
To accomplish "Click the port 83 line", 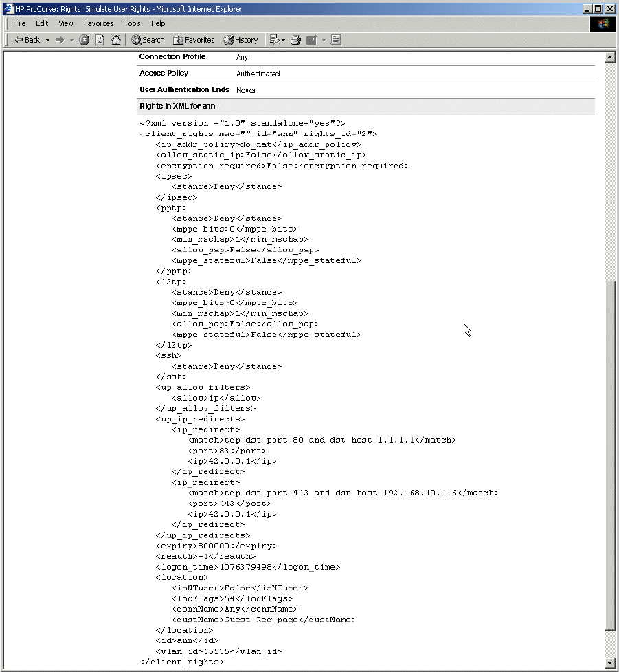I will coord(227,451).
